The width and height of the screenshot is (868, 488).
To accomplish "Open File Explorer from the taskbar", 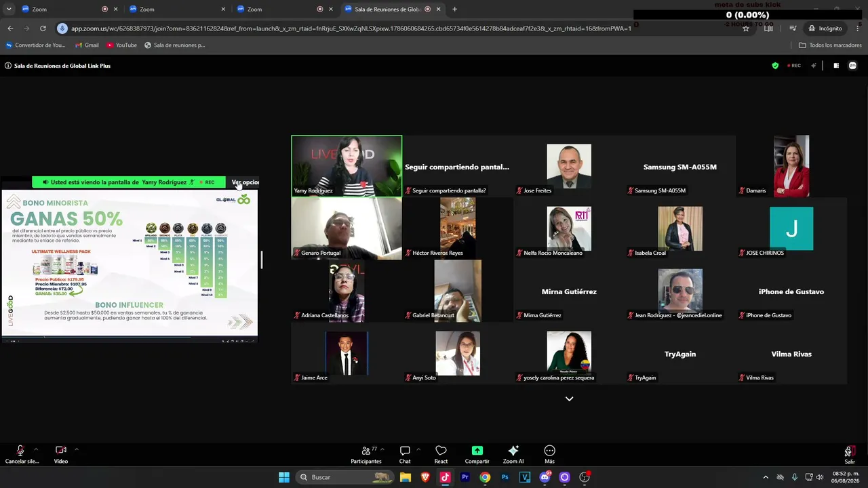I will [406, 477].
